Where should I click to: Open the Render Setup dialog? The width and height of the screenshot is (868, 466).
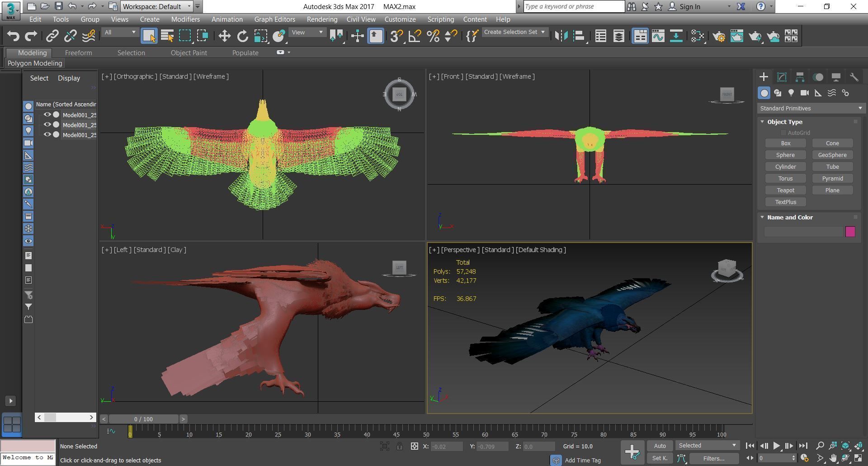coord(719,36)
